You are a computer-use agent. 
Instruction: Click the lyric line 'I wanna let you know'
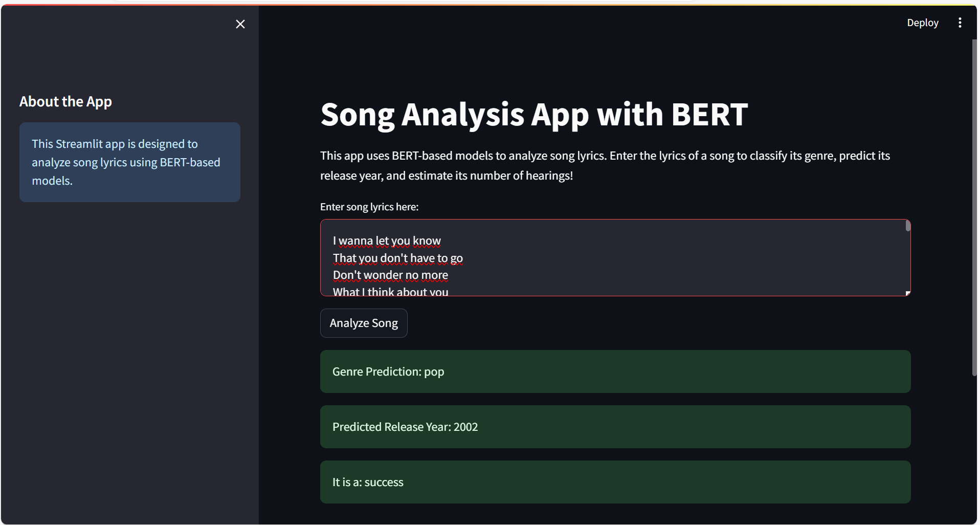[x=387, y=240]
